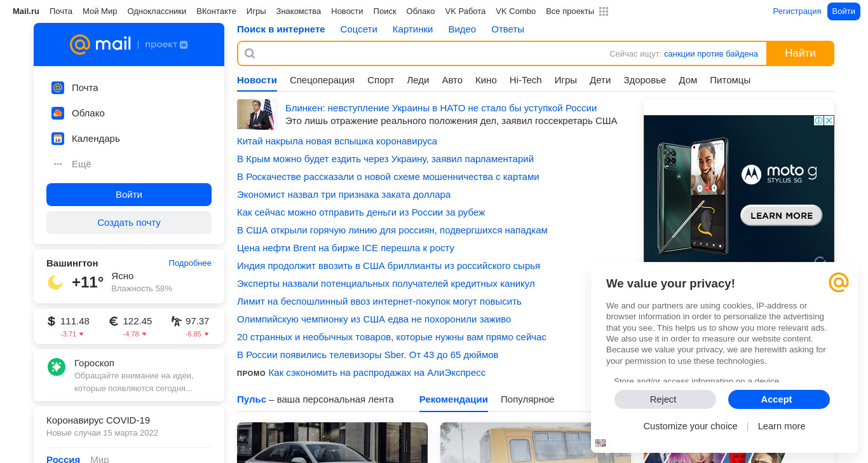This screenshot has width=868, height=463.
Task: Open the Кино tab
Action: pos(486,80)
